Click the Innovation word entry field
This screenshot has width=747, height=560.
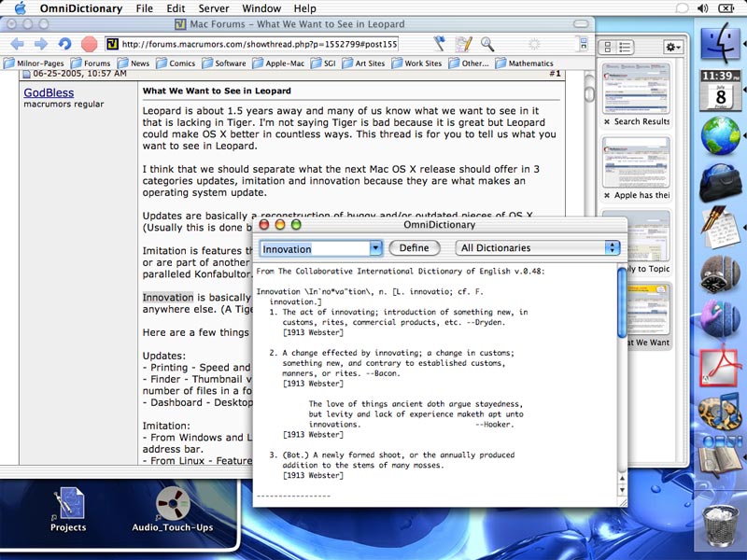coord(315,249)
